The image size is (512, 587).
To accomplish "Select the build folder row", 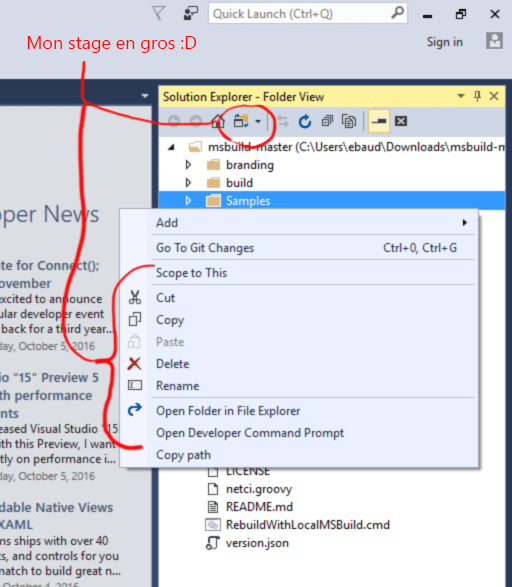I will (x=332, y=183).
